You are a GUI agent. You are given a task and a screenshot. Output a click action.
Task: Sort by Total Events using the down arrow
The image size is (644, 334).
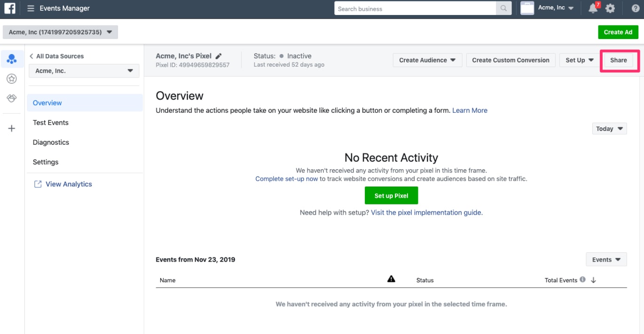click(593, 280)
